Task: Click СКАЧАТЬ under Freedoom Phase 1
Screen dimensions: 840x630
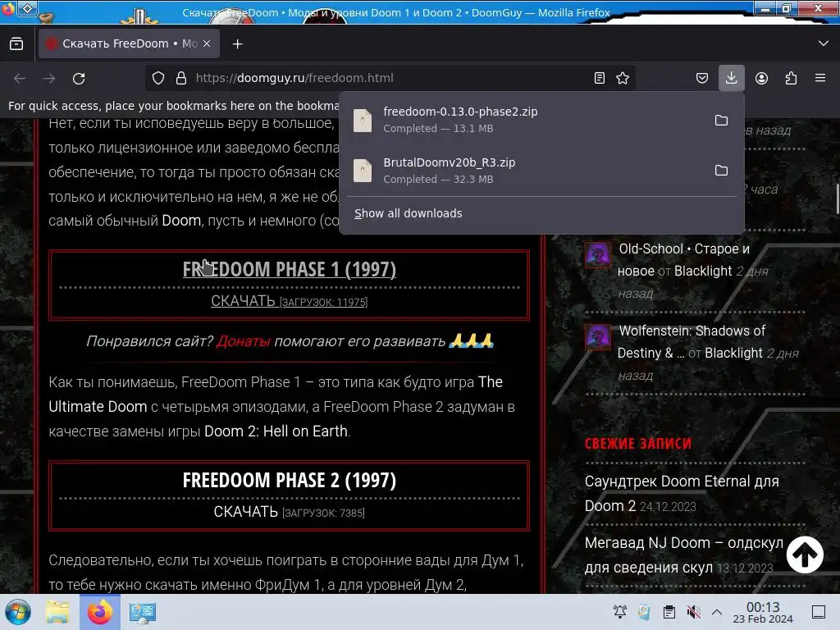Action: tap(243, 301)
